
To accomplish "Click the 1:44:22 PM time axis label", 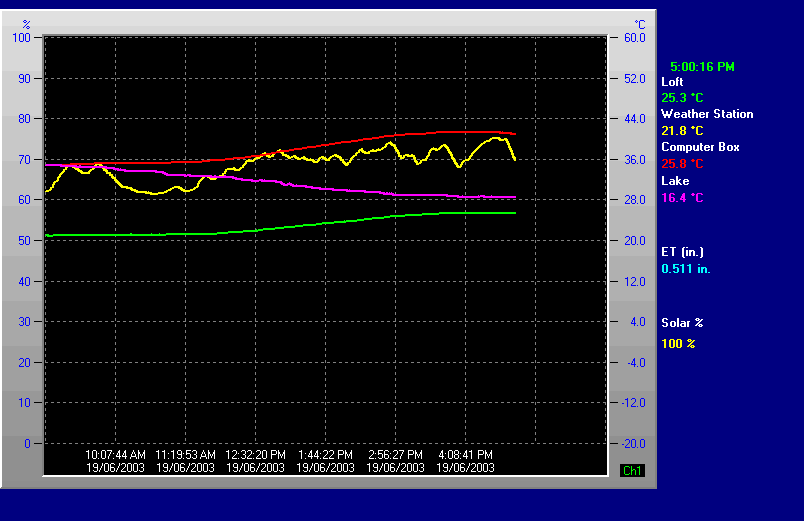I will 325,454.
